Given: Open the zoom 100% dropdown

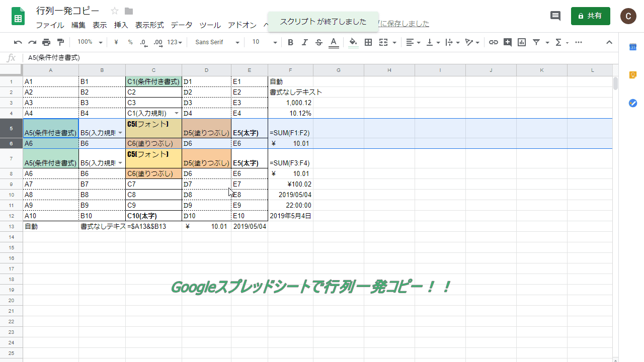Looking at the screenshot, I should [90, 42].
